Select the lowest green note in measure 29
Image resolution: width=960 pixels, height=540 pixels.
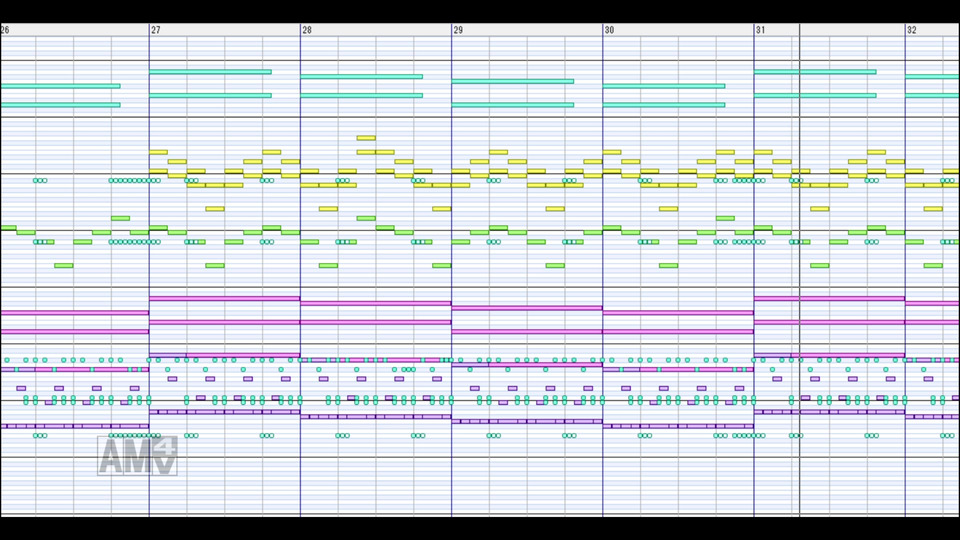click(555, 266)
